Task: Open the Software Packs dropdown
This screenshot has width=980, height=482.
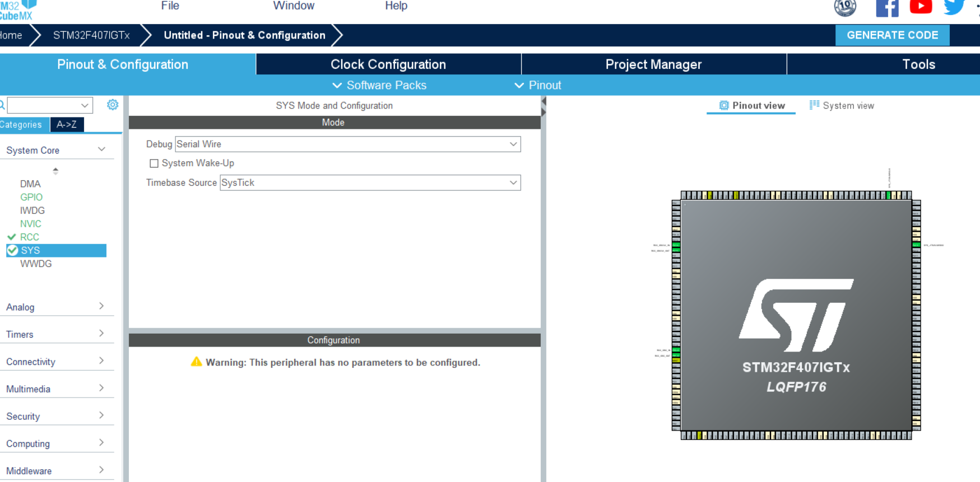Action: click(x=379, y=85)
